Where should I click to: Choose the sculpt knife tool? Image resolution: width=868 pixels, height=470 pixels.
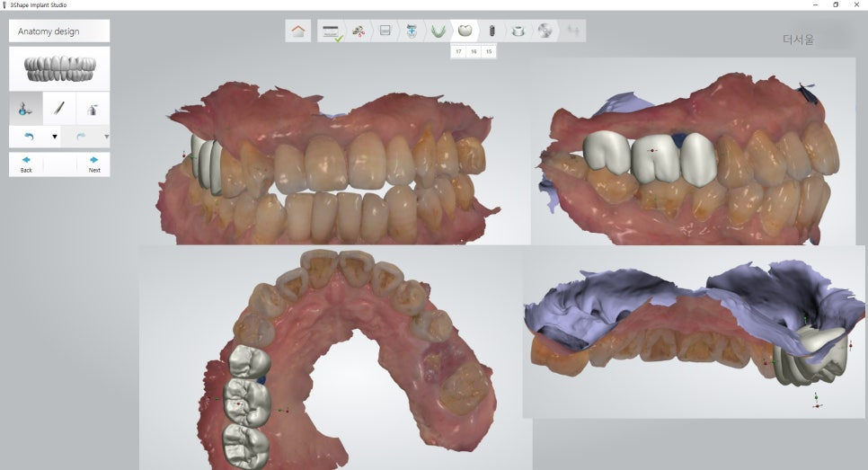click(59, 109)
